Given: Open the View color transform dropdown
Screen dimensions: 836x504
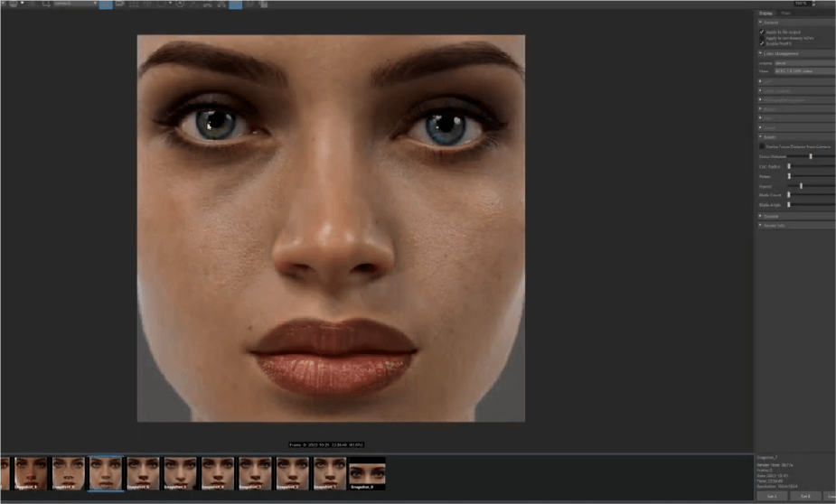Looking at the screenshot, I should tap(803, 70).
